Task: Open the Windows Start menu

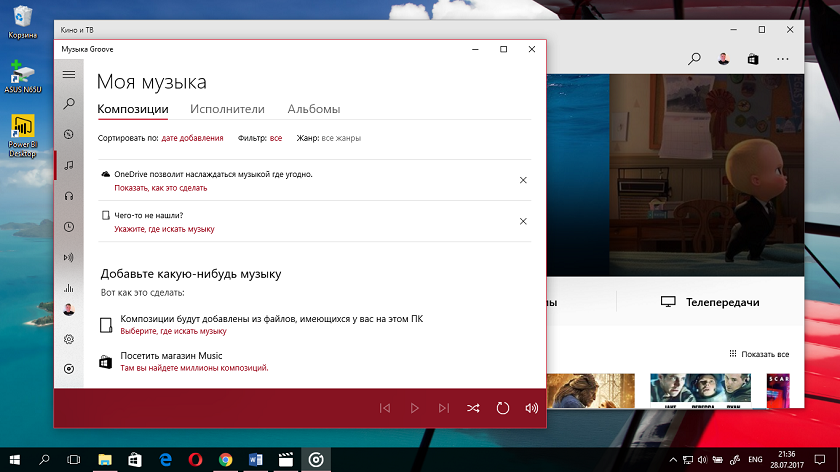Action: point(15,460)
